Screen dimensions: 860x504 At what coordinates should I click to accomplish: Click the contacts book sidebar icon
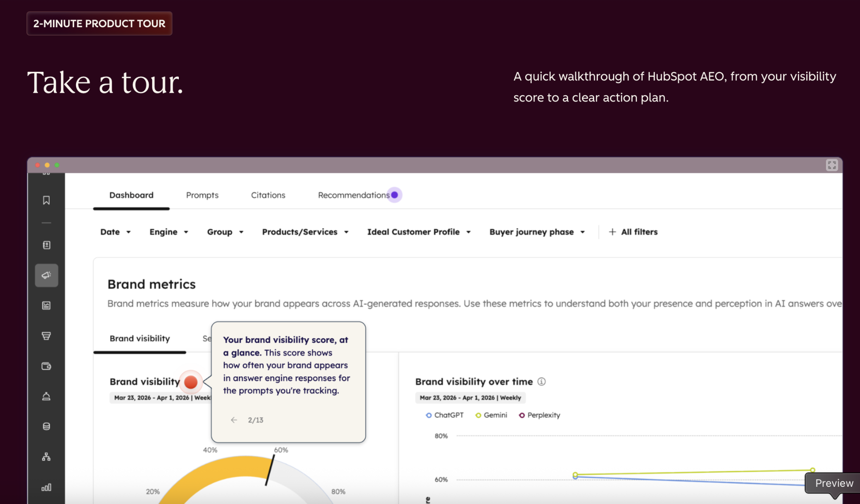tap(46, 245)
